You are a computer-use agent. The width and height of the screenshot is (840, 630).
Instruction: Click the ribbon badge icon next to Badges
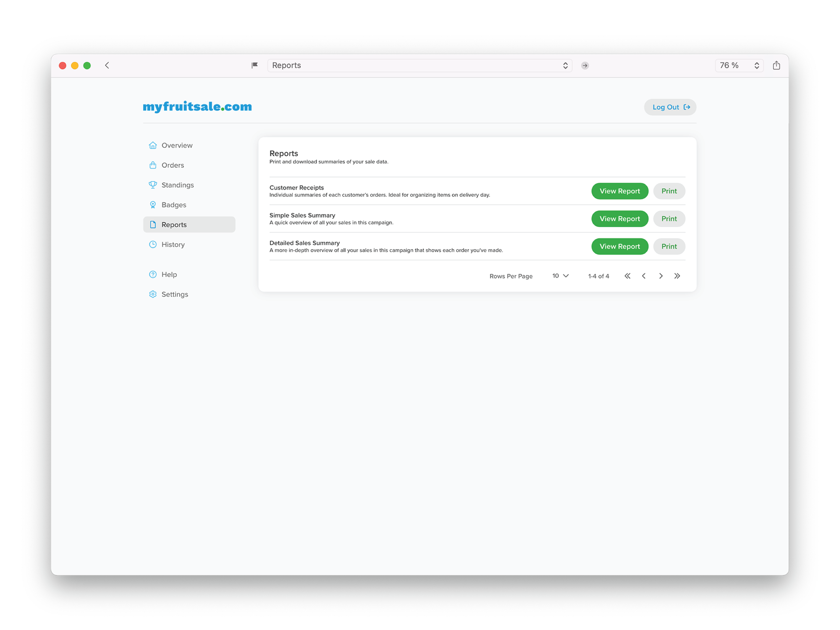click(x=153, y=205)
